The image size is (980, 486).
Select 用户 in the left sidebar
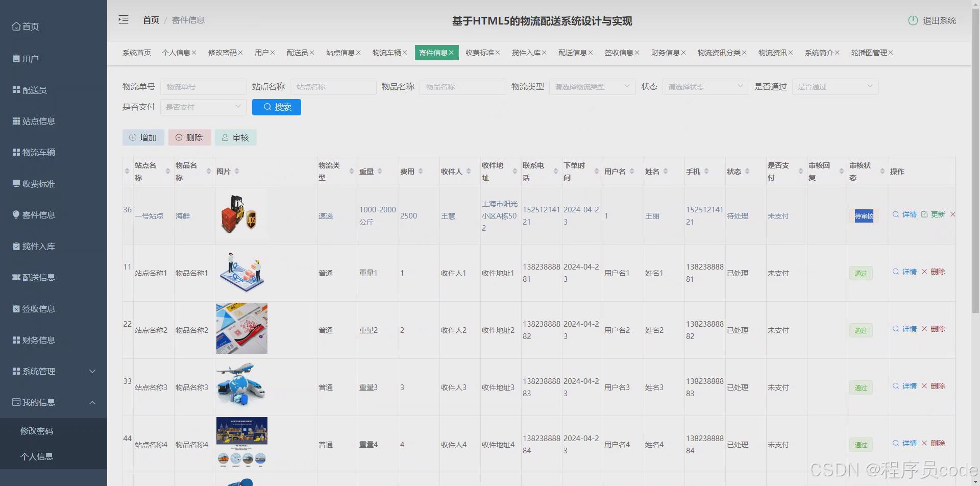(31, 58)
